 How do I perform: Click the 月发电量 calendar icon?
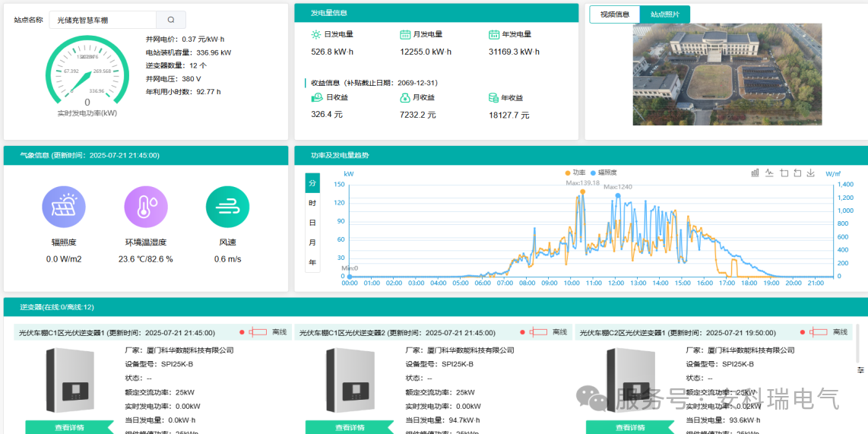(x=405, y=34)
